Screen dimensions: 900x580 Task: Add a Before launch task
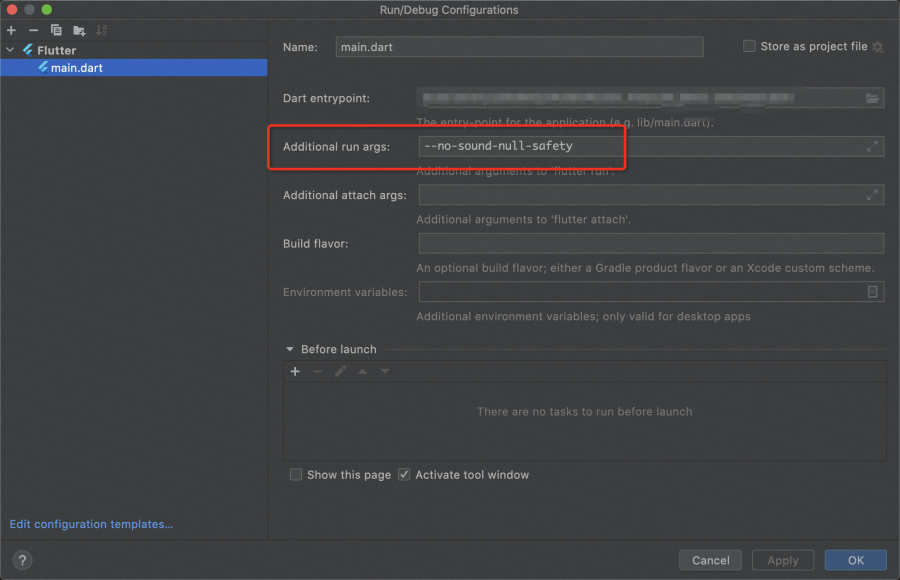295,372
